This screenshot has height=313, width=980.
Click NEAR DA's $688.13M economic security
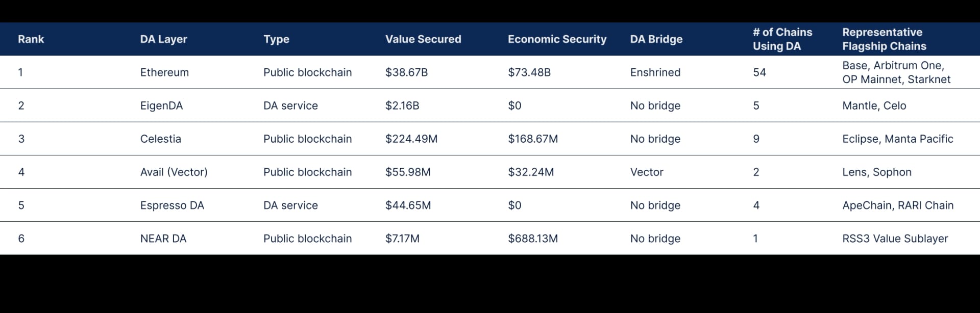532,239
